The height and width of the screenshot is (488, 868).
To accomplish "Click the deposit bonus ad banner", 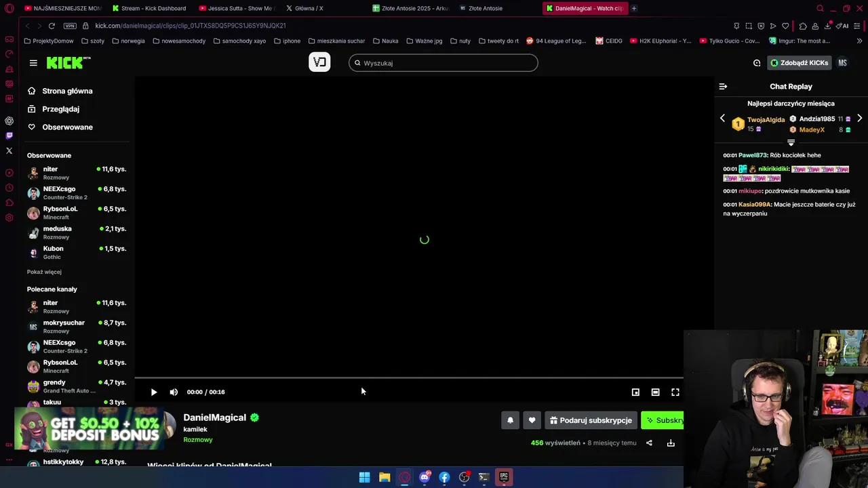I will click(89, 428).
